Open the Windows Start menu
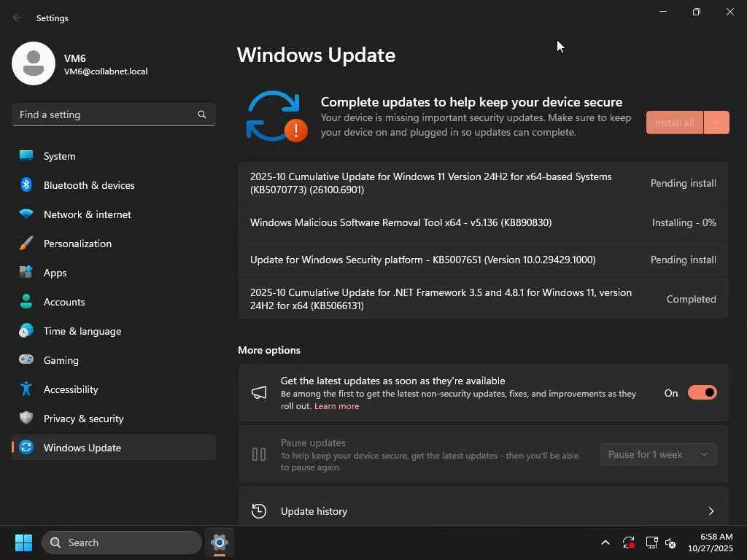Image resolution: width=747 pixels, height=560 pixels. tap(23, 542)
